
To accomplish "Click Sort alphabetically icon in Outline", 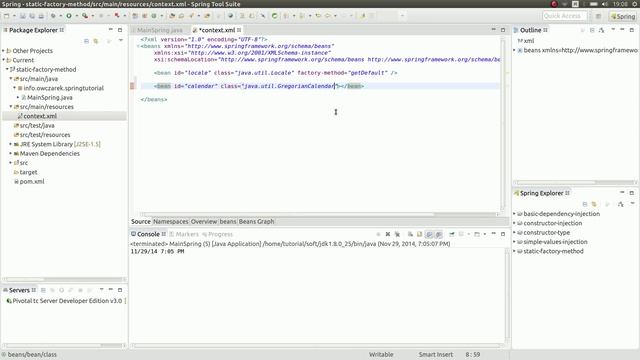I will 601,30.
